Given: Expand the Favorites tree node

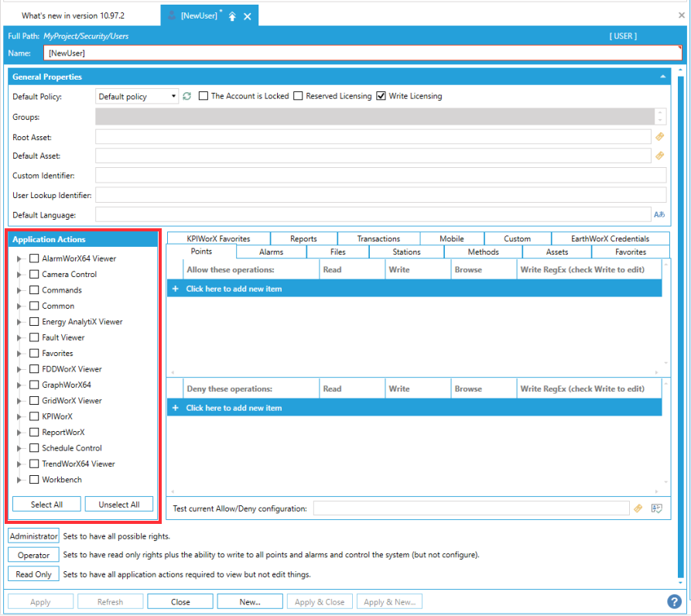Looking at the screenshot, I should (x=19, y=354).
